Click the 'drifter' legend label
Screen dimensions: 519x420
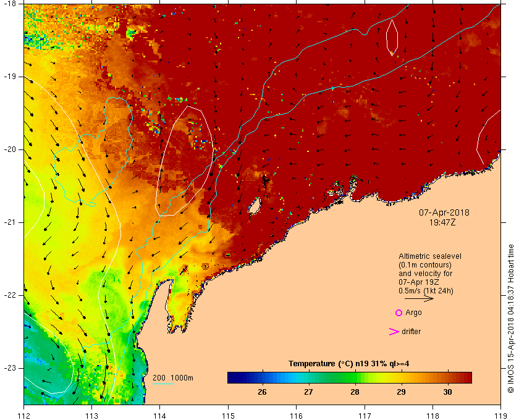click(411, 332)
